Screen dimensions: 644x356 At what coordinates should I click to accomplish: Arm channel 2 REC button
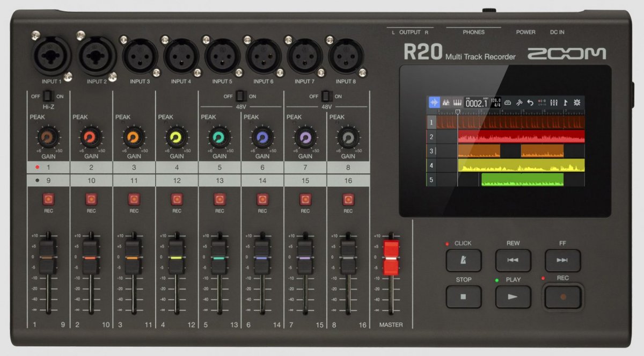[91, 200]
